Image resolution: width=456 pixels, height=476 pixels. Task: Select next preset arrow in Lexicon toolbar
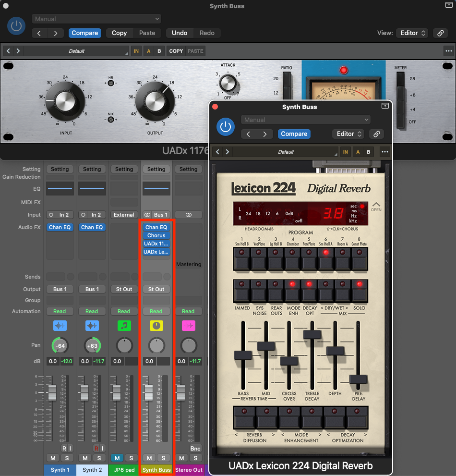click(x=227, y=152)
